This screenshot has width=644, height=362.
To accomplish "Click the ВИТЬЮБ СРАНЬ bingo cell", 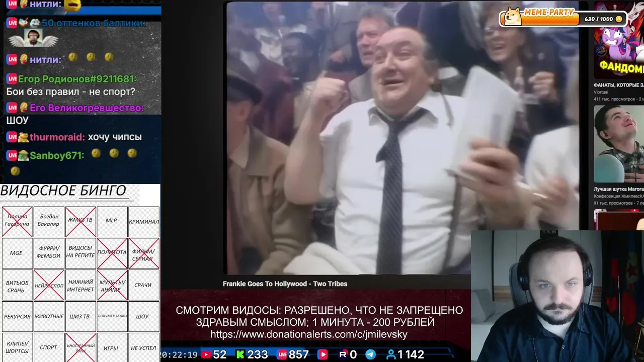I will pos(17,285).
